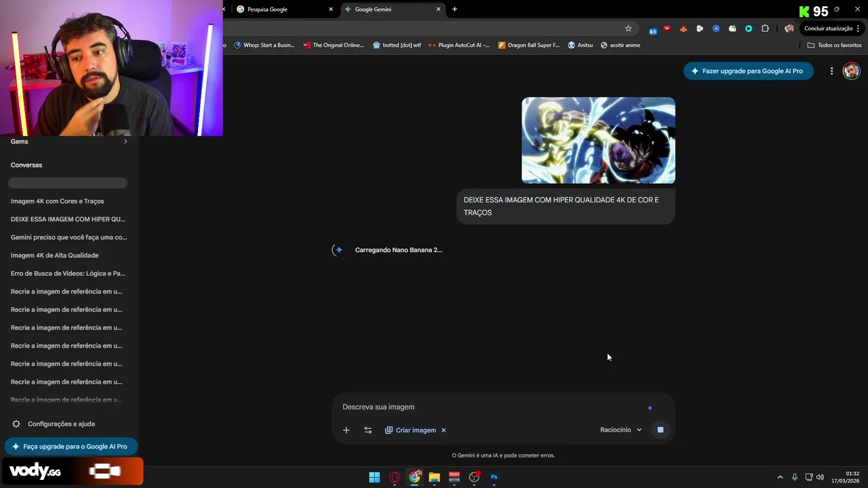The image size is (868, 488).
Task: Open Whop: Start a Busin... bookmark
Action: 264,45
